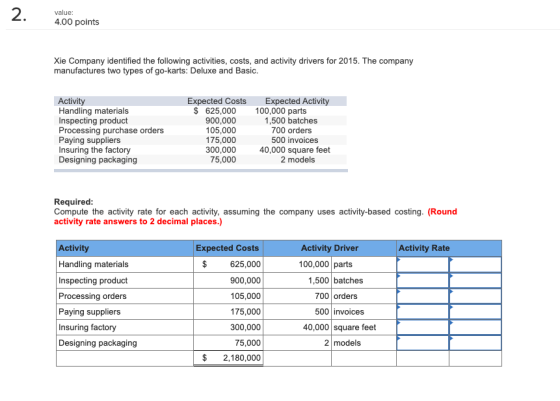Click 'Expected Activity' header in upper table
Image resolution: width=560 pixels, height=401 pixels.
(x=297, y=101)
